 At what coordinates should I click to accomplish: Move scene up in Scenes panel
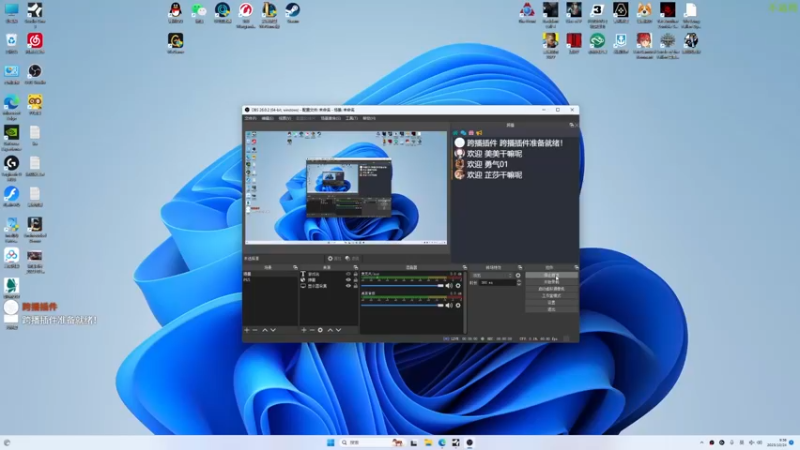click(265, 330)
